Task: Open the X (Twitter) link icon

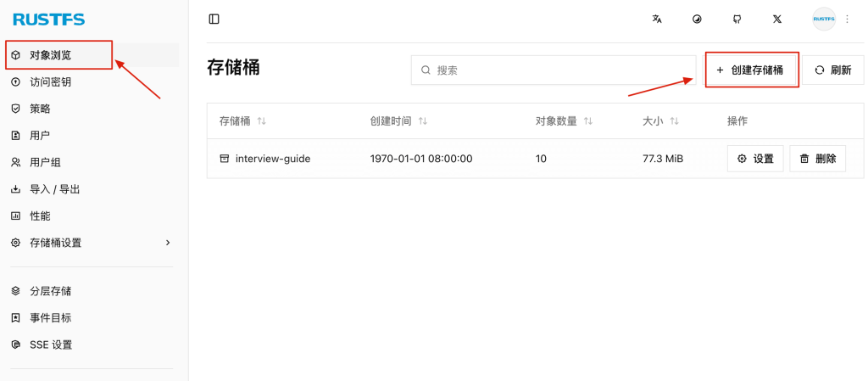Action: (x=777, y=20)
